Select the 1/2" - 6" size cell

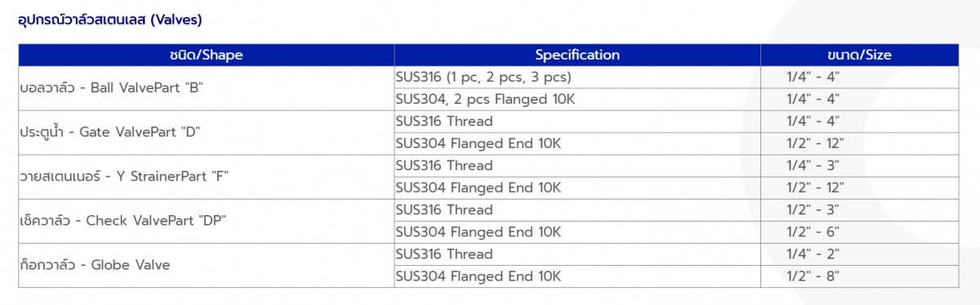[859, 232]
